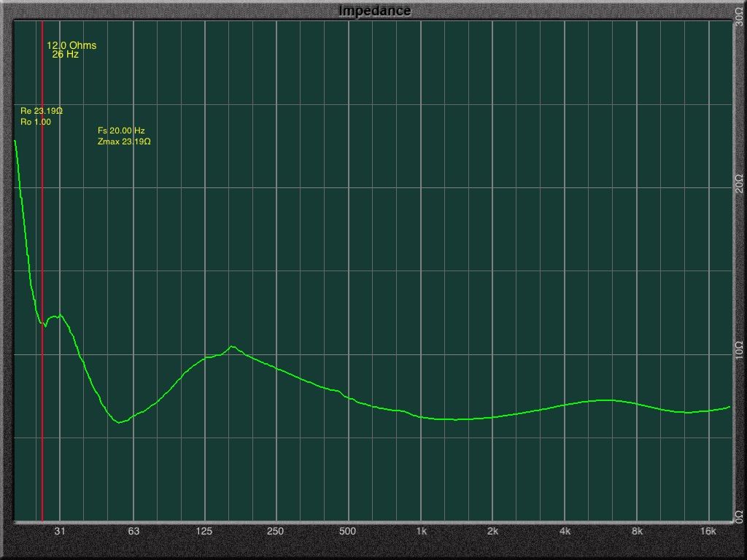Image resolution: width=747 pixels, height=560 pixels.
Task: Click the 250 frequency axis label
Action: pos(275,531)
